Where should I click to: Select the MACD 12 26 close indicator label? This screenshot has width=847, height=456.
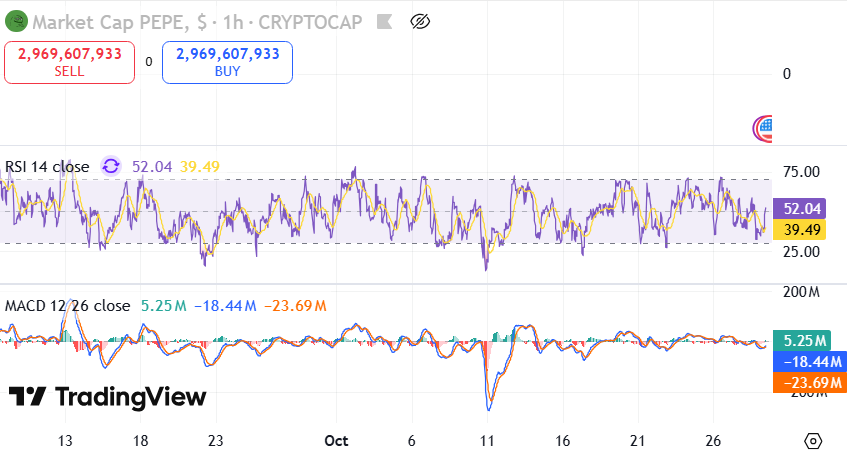point(68,305)
